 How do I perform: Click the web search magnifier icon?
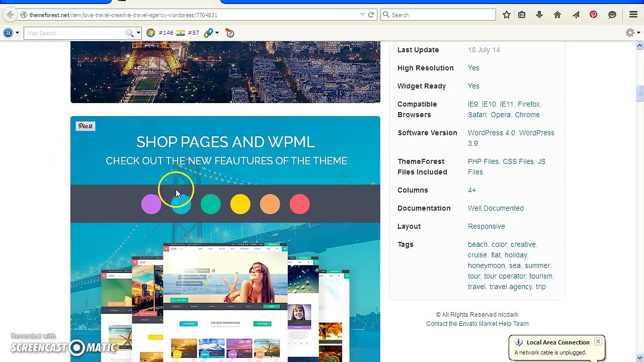coord(130,33)
